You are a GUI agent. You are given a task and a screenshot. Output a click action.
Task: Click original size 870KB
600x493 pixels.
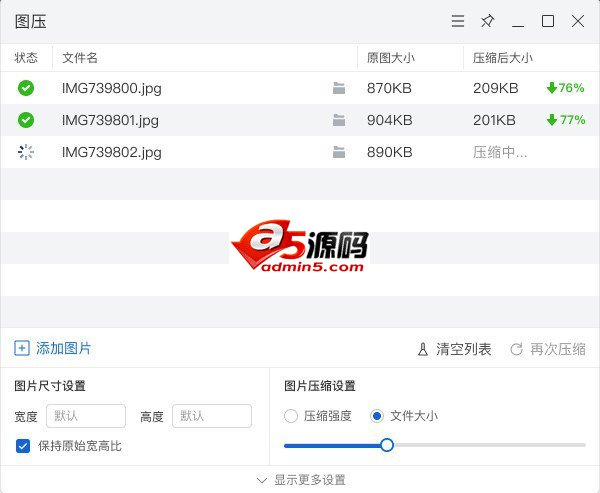click(389, 88)
